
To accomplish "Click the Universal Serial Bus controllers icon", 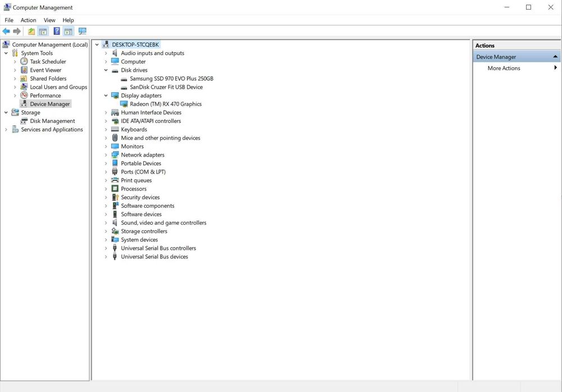I will point(115,248).
